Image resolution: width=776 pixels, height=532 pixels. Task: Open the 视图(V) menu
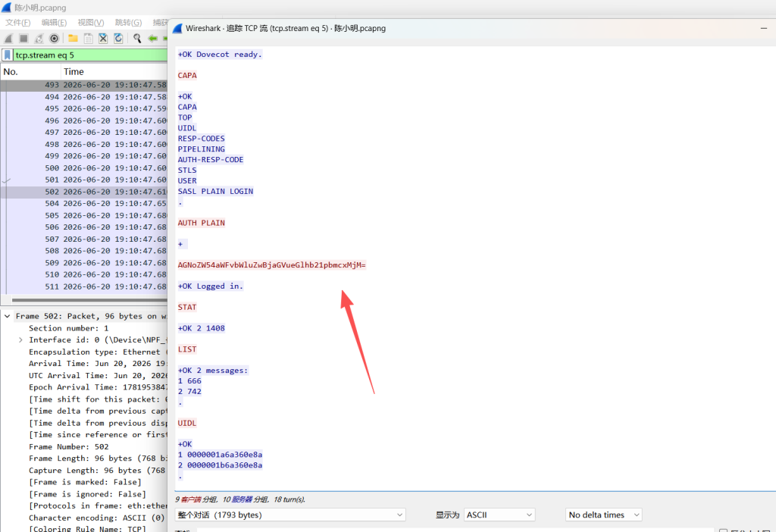[x=91, y=22]
